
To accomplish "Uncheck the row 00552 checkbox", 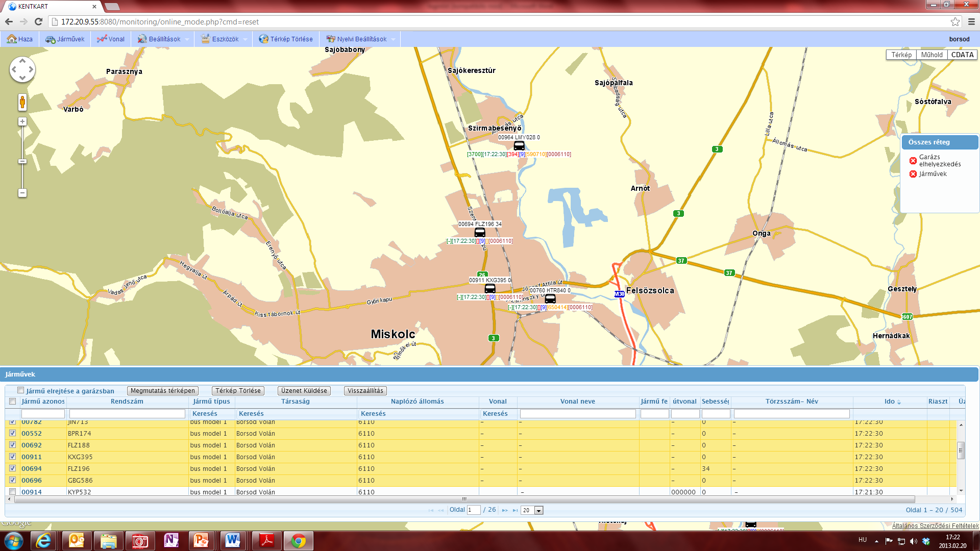I will pos(13,433).
